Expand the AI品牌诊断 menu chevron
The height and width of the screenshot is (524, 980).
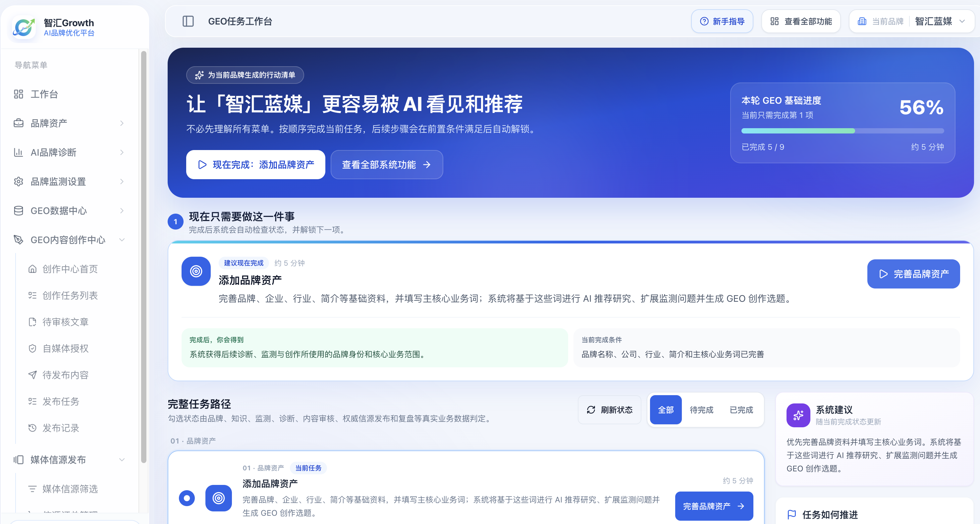pos(122,152)
